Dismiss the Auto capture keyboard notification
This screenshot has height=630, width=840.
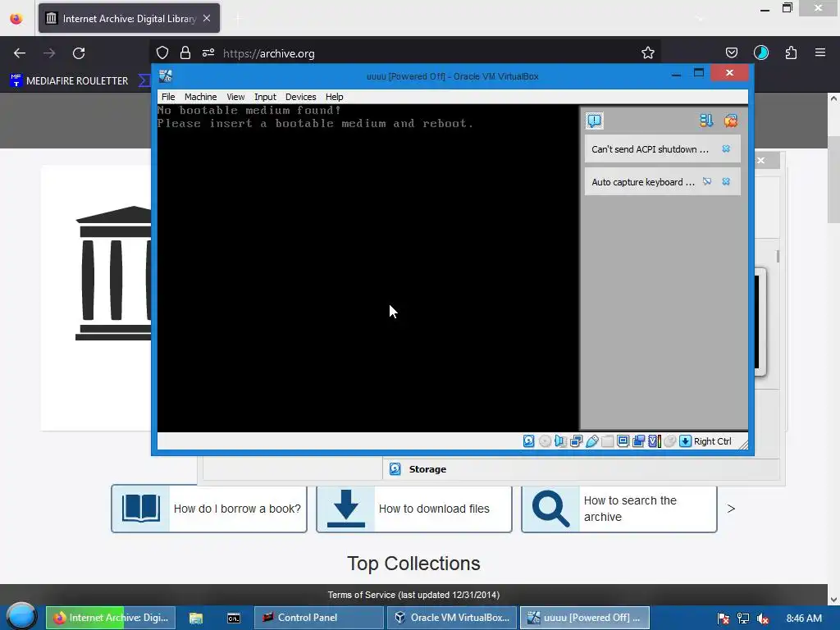point(726,181)
